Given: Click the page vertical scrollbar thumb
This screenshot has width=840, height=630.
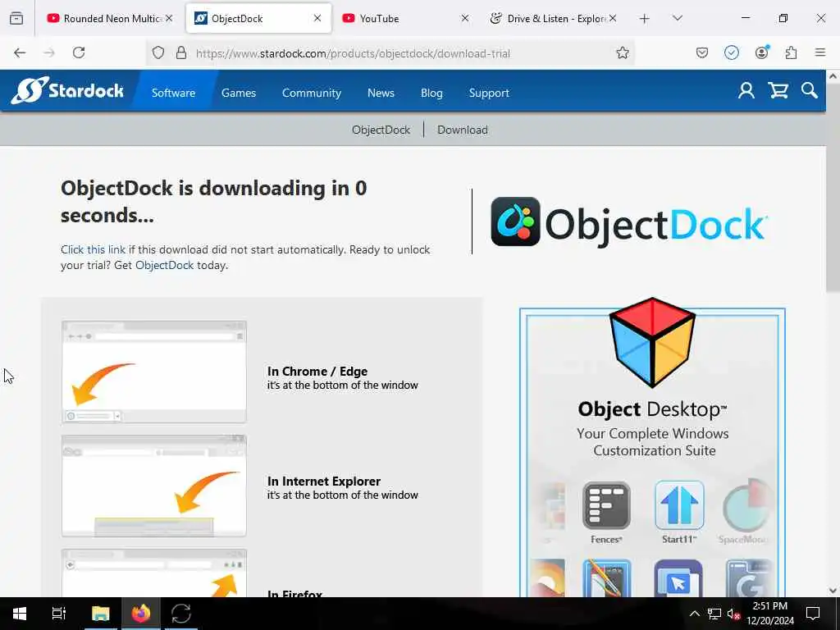Looking at the screenshot, I should [x=833, y=188].
